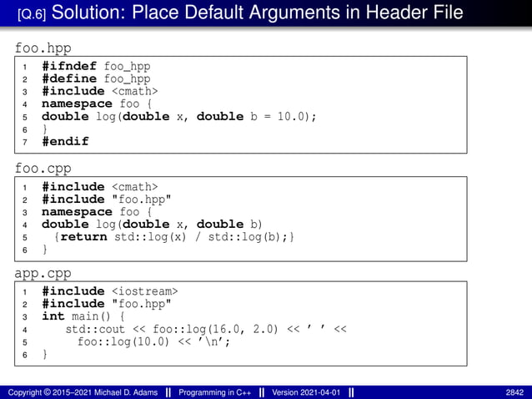
Task: Click 'namespace foo {' in foo.cpp listing
Action: [97, 211]
